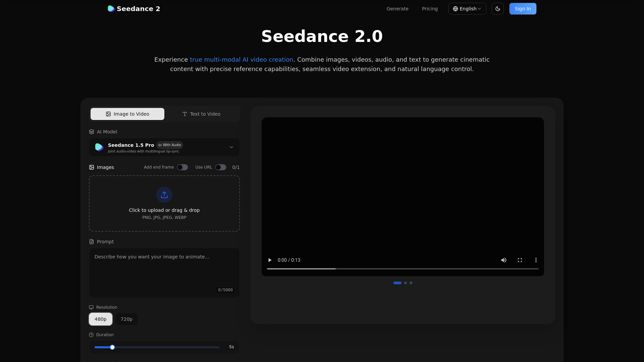
Task: Follow the true multi-modal AI video creation link
Action: point(241,60)
